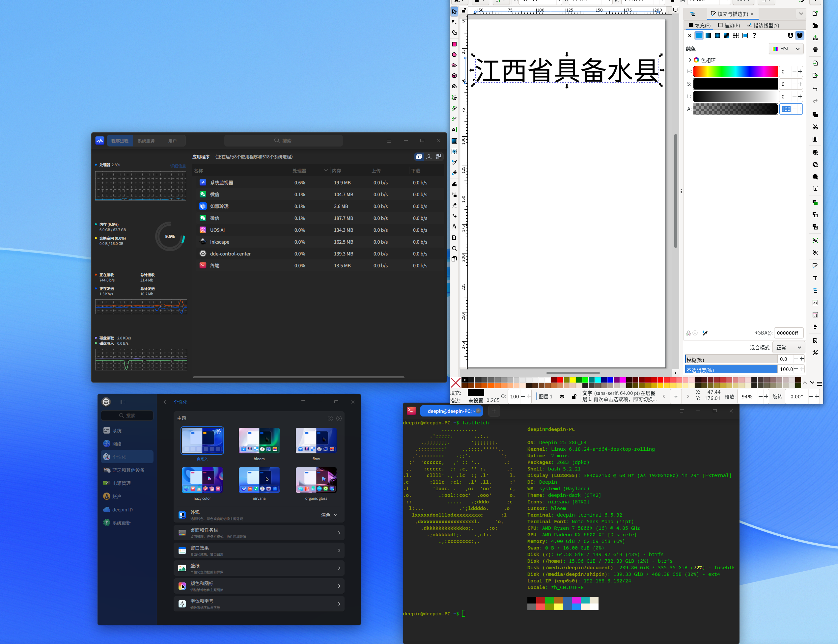Viewport: 838px width, 644px height.
Task: Switch to 用户 tab in System Monitor
Action: click(x=172, y=141)
